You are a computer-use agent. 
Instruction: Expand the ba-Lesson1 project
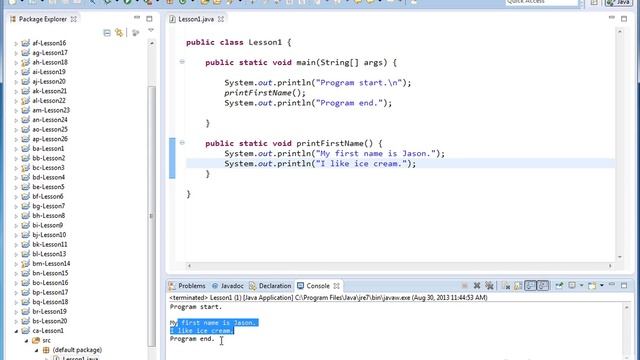[x=16, y=149]
